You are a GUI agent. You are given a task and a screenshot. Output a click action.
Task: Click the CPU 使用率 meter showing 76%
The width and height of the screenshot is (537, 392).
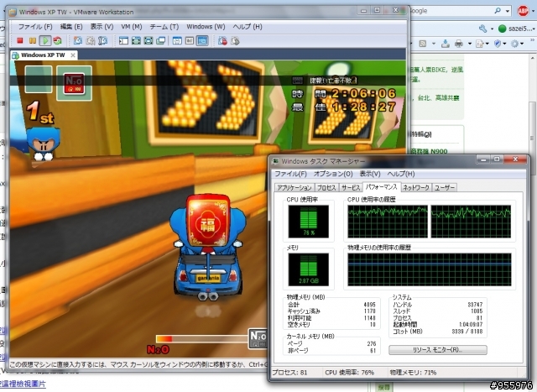(x=309, y=222)
